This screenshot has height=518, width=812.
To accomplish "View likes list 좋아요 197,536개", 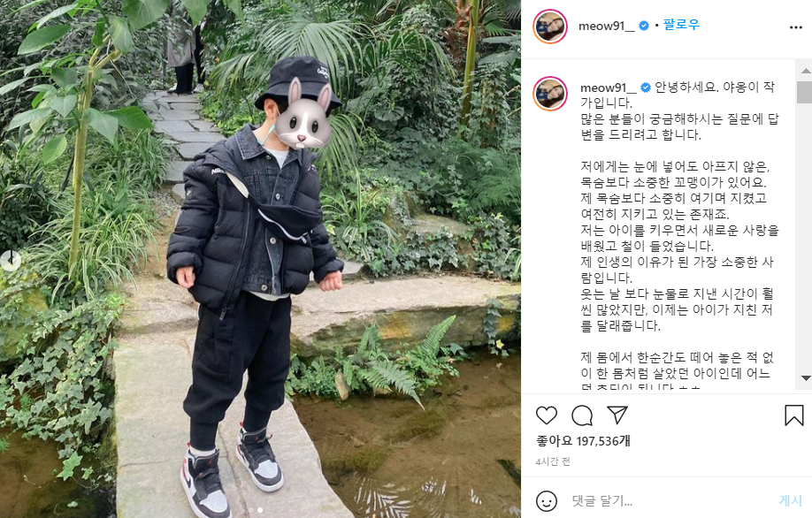I will (583, 441).
